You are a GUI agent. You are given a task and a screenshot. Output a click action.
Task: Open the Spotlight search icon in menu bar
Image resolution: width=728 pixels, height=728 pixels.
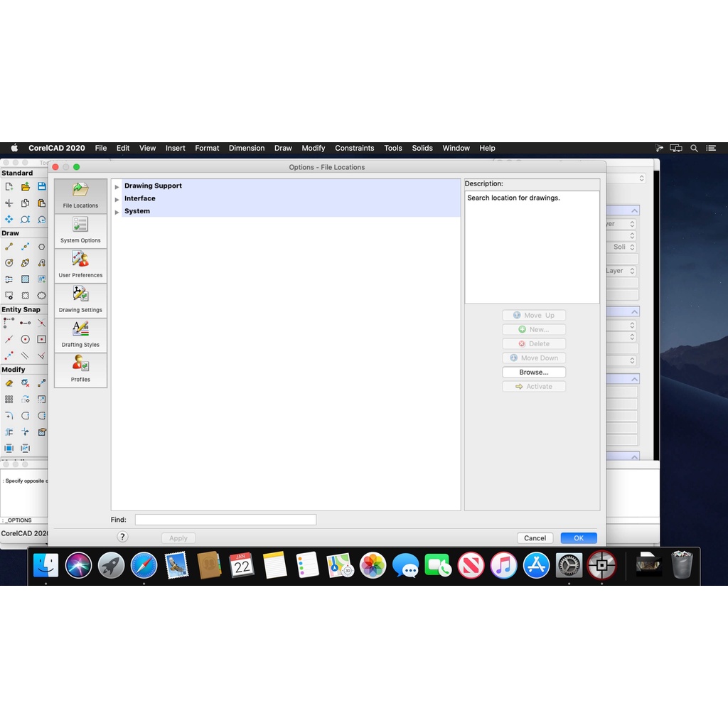point(694,149)
